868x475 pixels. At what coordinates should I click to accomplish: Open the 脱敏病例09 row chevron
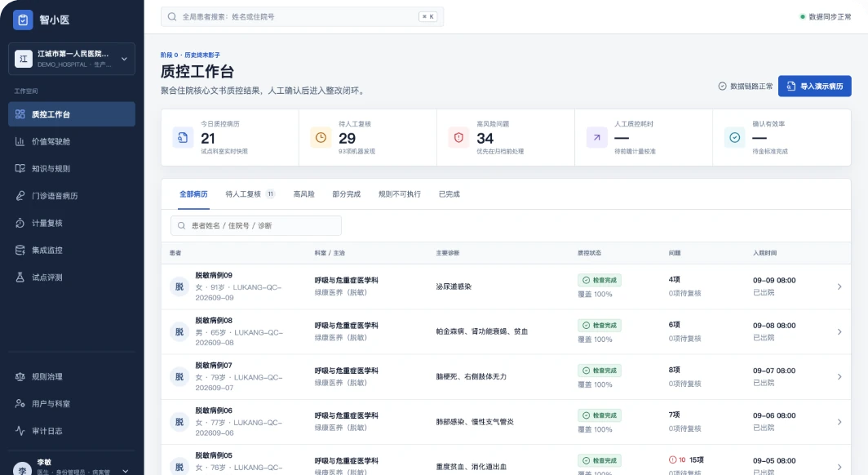pos(839,286)
